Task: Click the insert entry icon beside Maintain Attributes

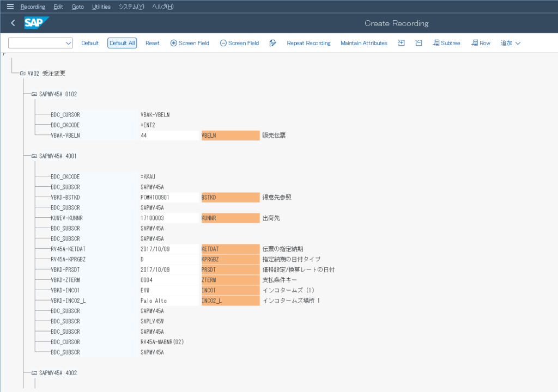Action: [x=401, y=42]
